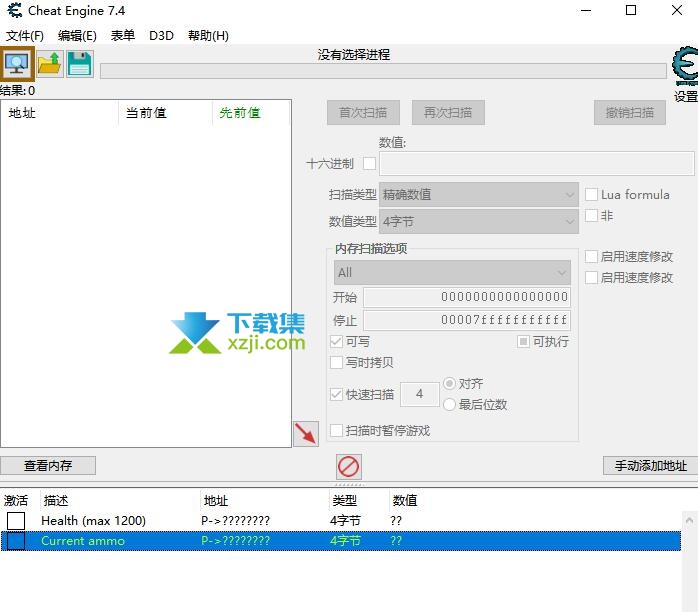Open the 扫描类型 精确数值 dropdown
This screenshot has width=698, height=612.
(479, 195)
